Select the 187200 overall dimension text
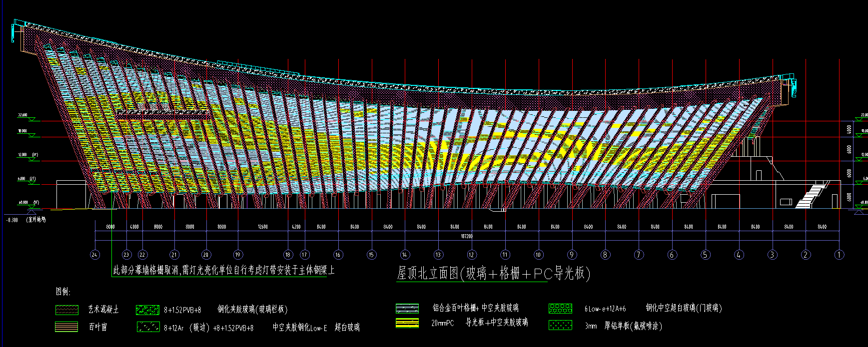Viewport: 868px width, 347px height. coord(466,236)
